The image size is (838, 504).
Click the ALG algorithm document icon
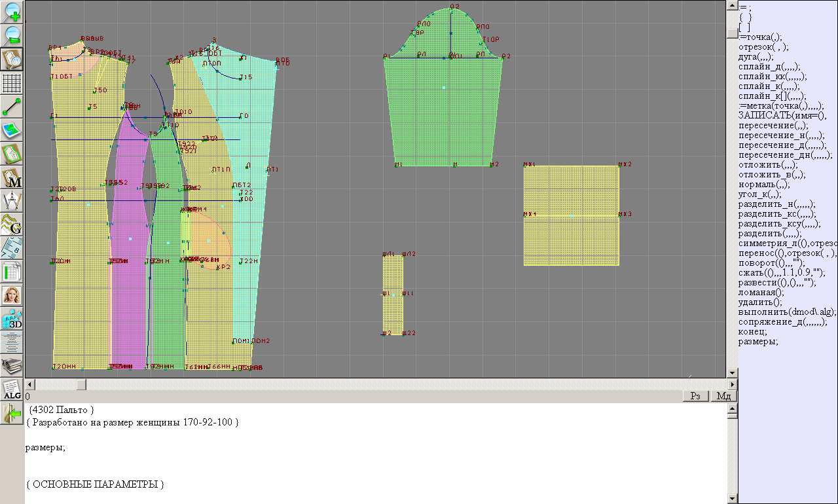pos(12,389)
